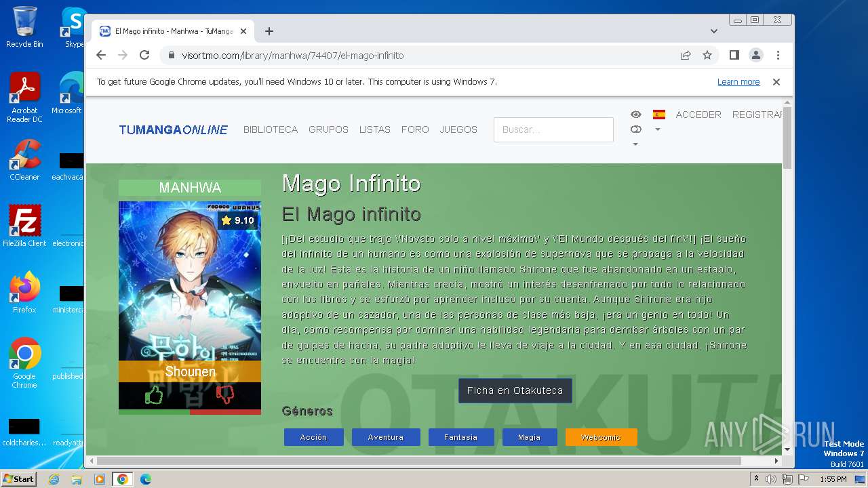Click the Action Center flag icon
Screen dimensions: 868x488
pyautogui.click(x=803, y=479)
